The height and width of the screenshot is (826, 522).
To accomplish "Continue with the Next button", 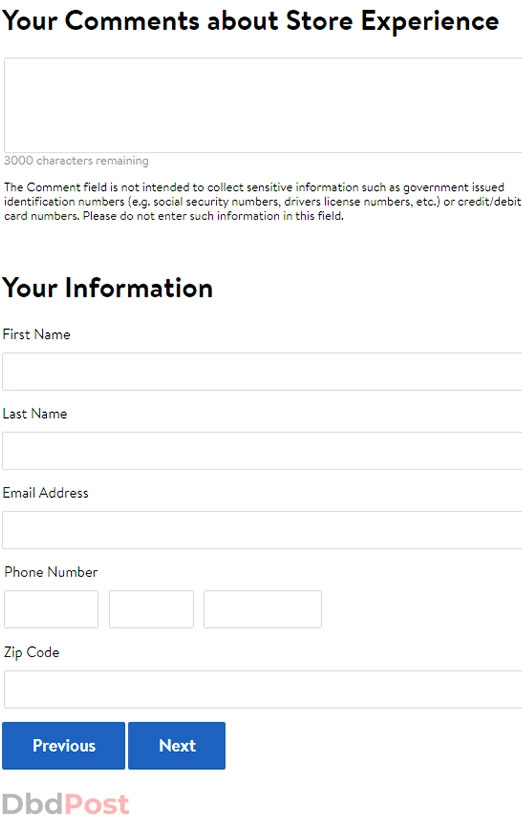I will click(x=176, y=745).
